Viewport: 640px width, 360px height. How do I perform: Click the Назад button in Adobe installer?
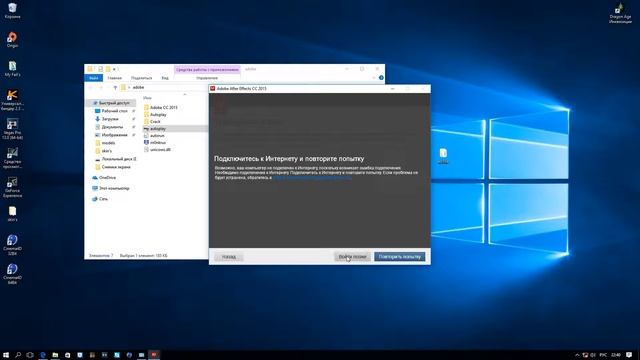click(x=229, y=257)
